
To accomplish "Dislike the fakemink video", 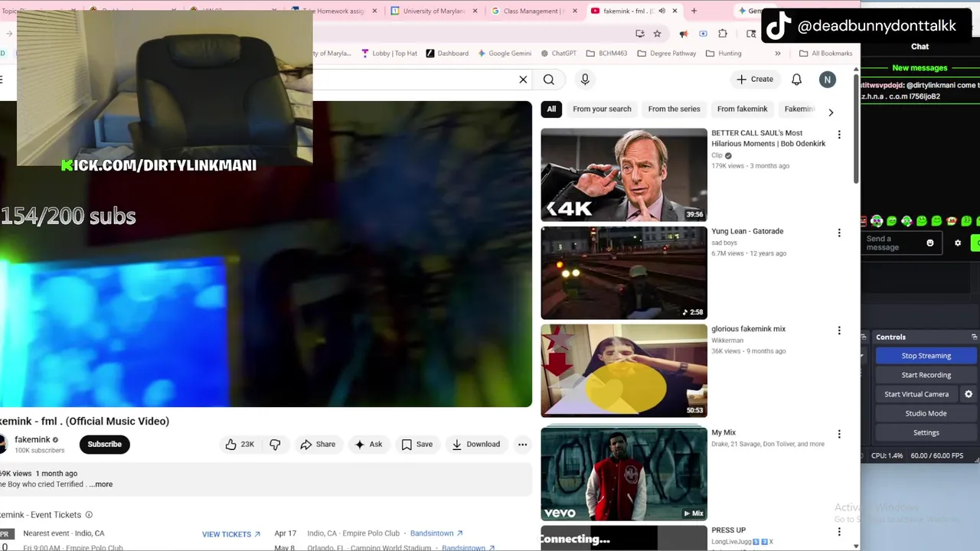I will [x=275, y=444].
